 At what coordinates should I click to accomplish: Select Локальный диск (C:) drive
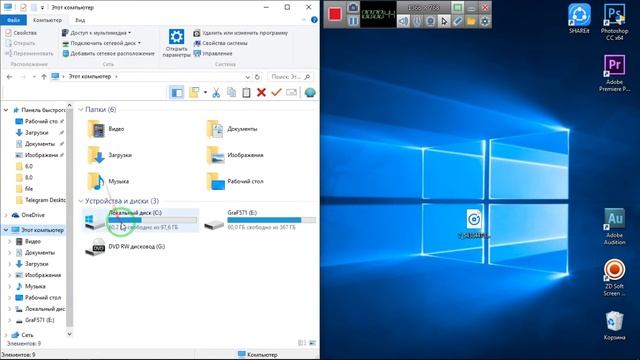(141, 220)
